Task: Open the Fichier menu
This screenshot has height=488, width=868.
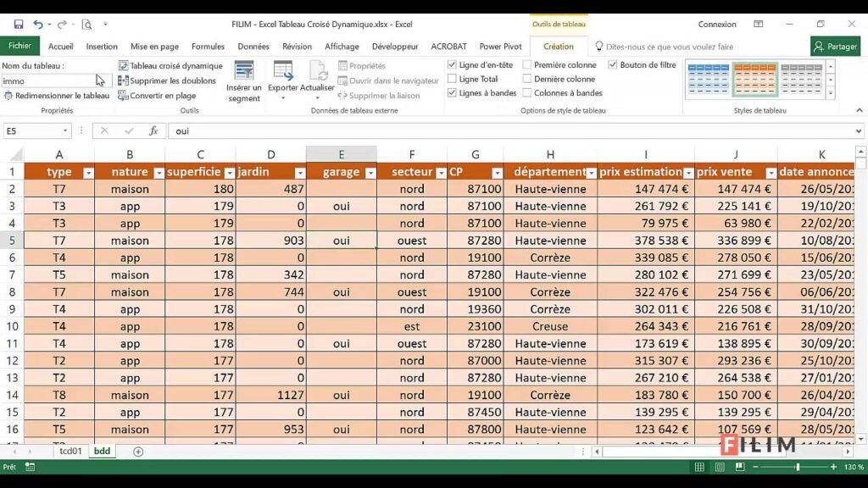Action: (19, 46)
